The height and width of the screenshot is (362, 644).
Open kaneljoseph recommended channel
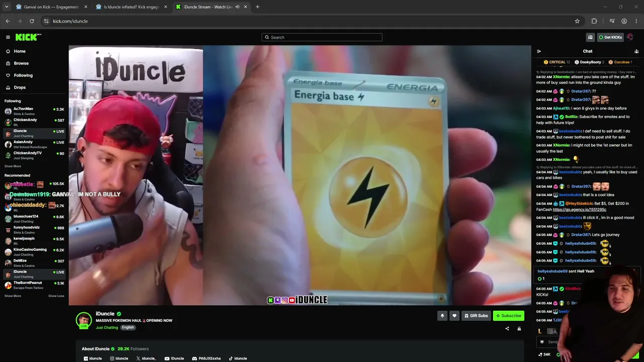click(x=34, y=241)
